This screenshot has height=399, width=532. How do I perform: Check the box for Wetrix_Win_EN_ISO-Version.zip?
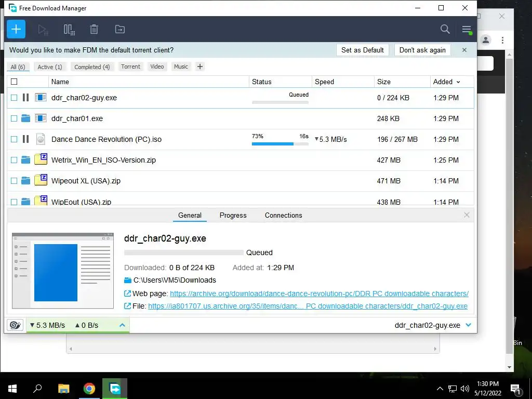tap(14, 160)
